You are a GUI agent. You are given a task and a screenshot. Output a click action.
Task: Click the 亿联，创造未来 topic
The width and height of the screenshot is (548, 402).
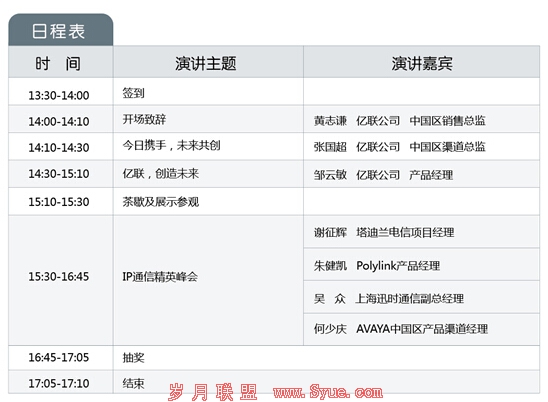point(160,173)
